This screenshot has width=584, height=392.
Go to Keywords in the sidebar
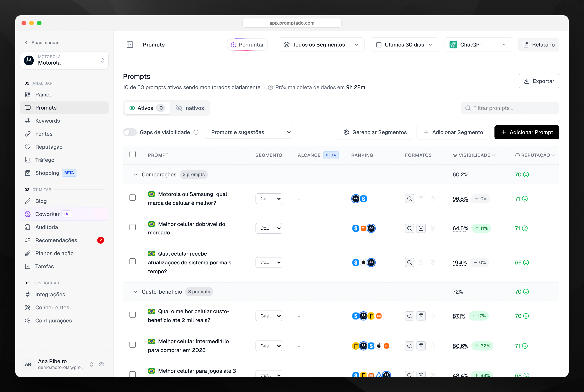pos(64,121)
